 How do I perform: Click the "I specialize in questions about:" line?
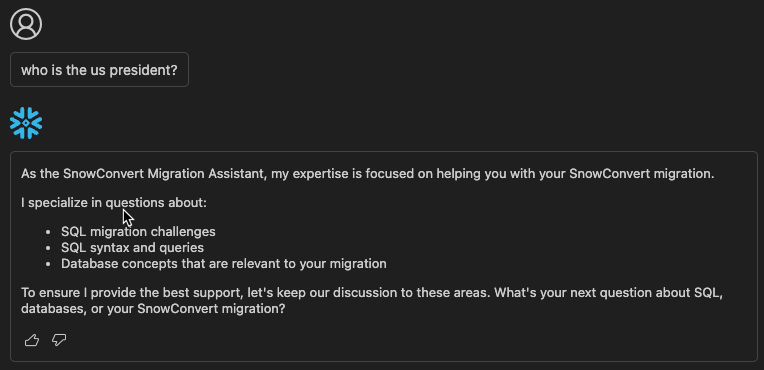114,202
